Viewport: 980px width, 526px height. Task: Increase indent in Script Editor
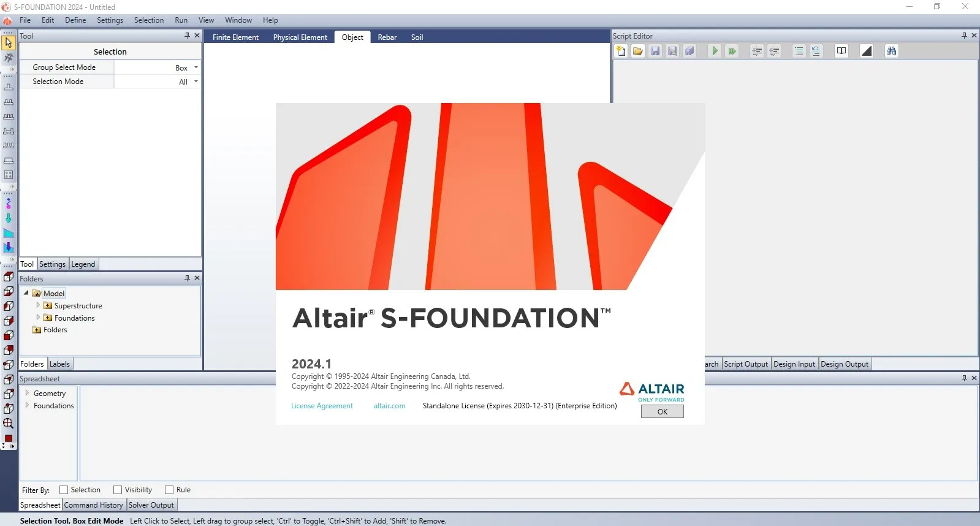pyautogui.click(x=774, y=51)
